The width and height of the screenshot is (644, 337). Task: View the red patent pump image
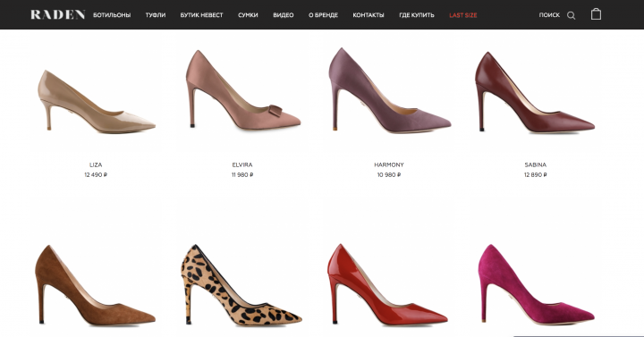(388, 284)
